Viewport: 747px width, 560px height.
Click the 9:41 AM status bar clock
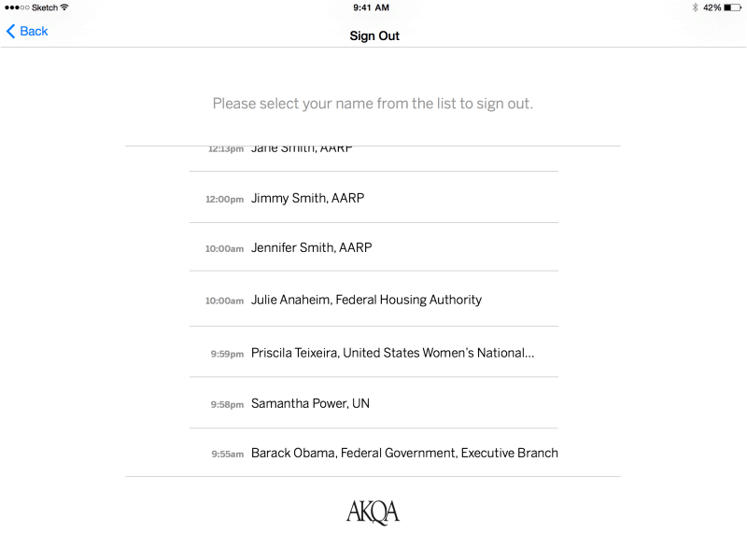click(x=372, y=7)
